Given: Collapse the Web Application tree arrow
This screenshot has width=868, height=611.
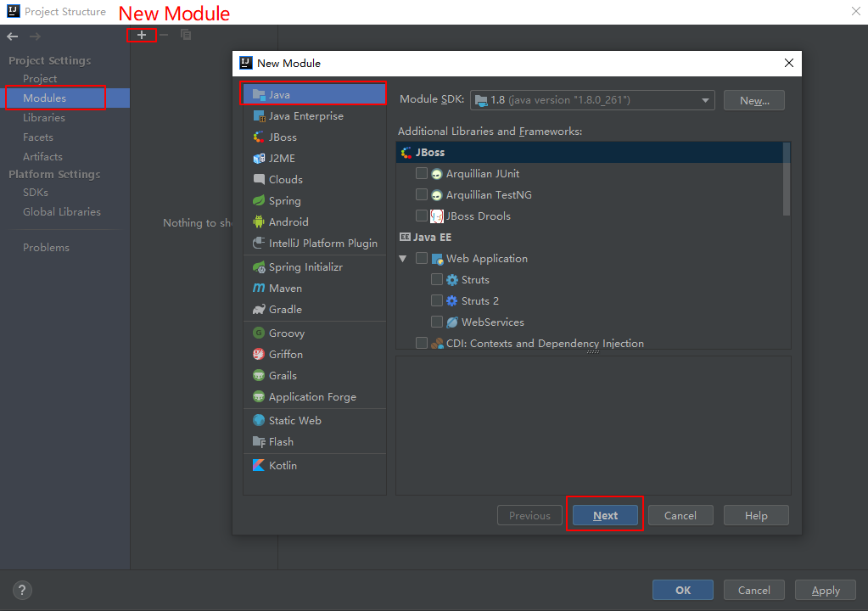Looking at the screenshot, I should 404,259.
